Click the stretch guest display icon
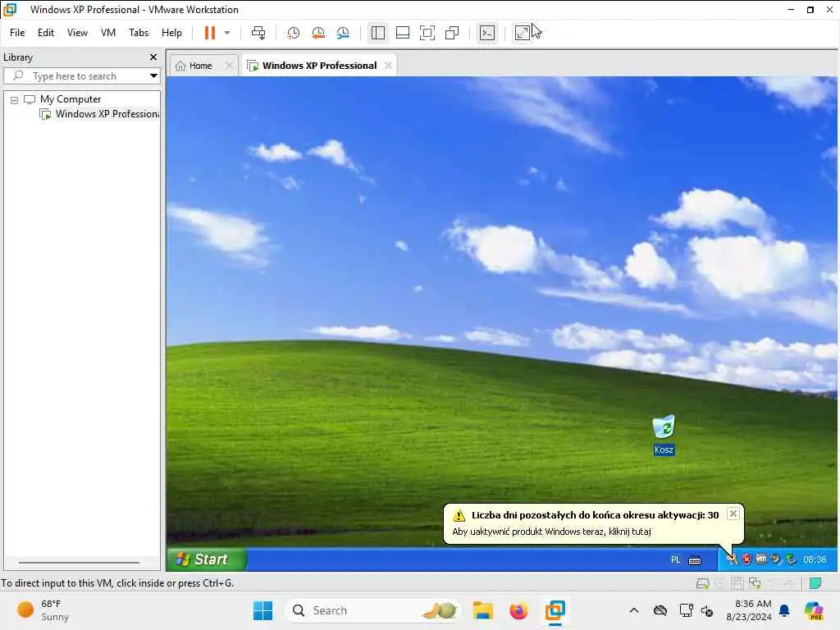Viewport: 840px width, 630px height. pos(522,33)
